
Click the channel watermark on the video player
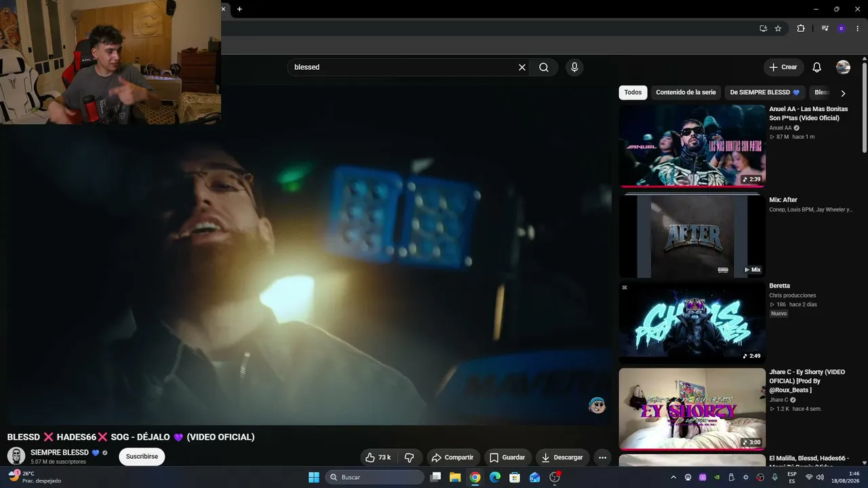(x=597, y=405)
